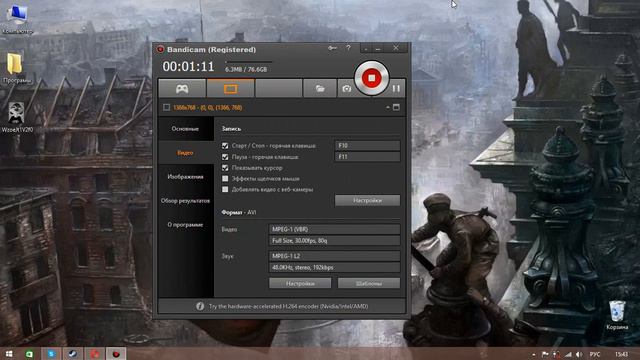Click the key registration icon in title bar
The height and width of the screenshot is (360, 640).
(x=332, y=48)
